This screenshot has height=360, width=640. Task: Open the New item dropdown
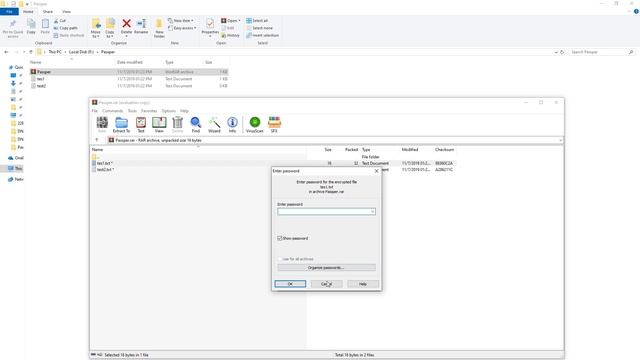click(x=181, y=20)
